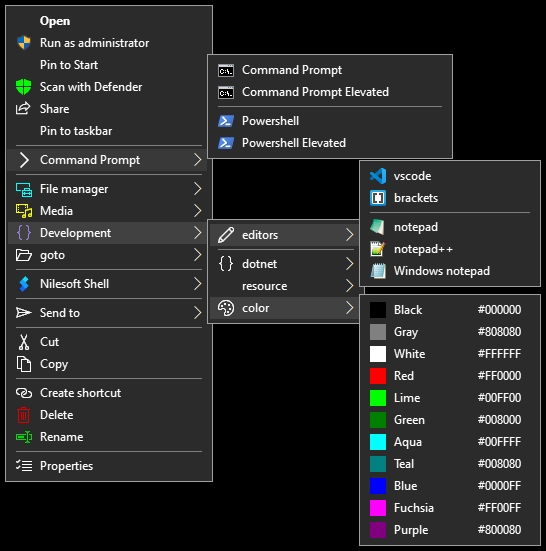Click the Green color name
The width and height of the screenshot is (546, 551).
(x=409, y=420)
